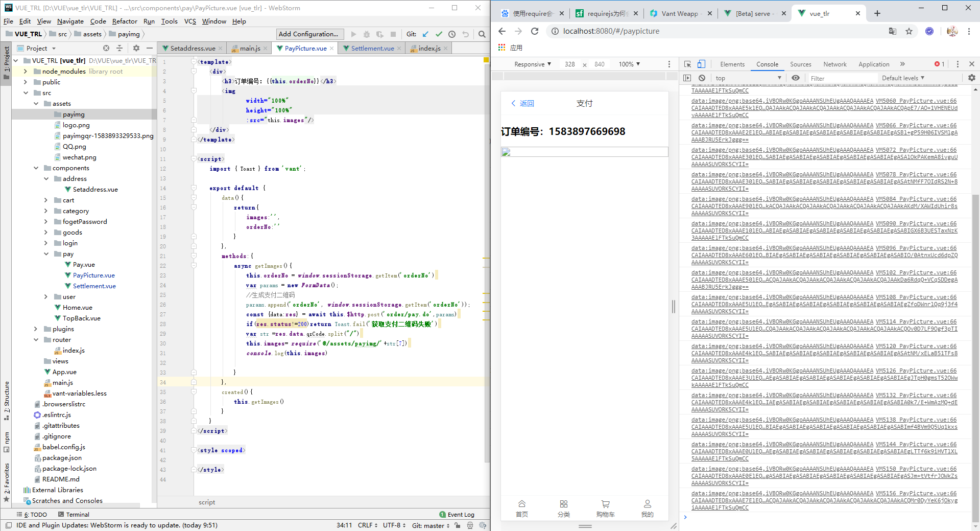
Task: Click the Chrome address bar URL
Action: point(611,31)
